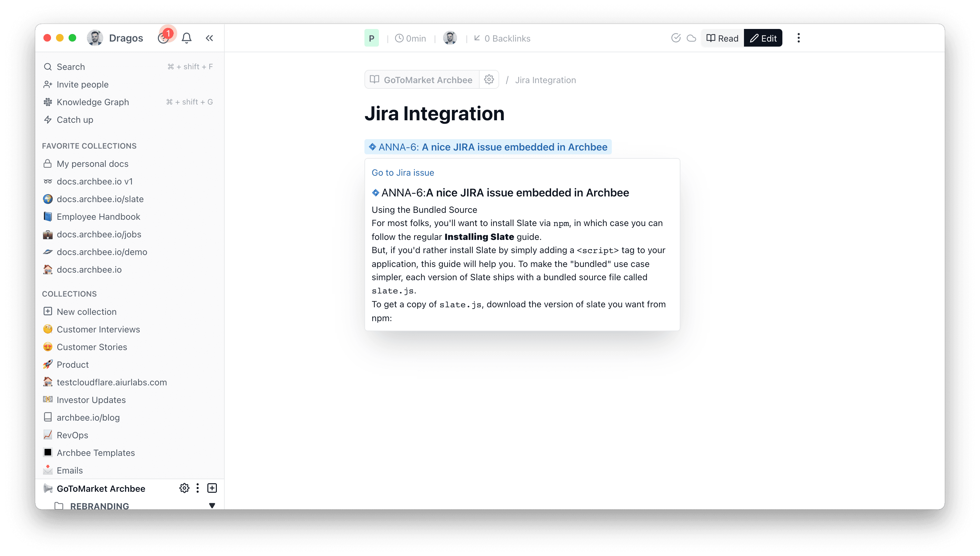Click the ANNA-6 Jira issue link
Image resolution: width=980 pixels, height=556 pixels.
488,147
